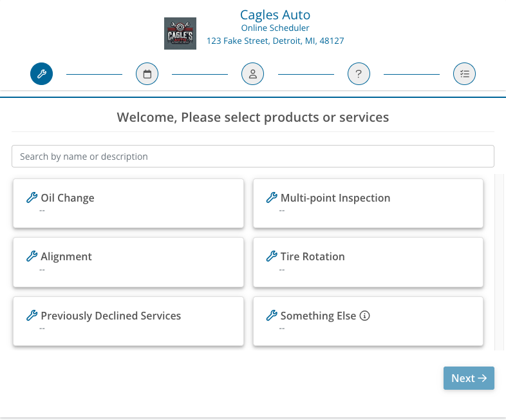
Task: Jump to the checklist summary step icon
Action: coord(464,74)
